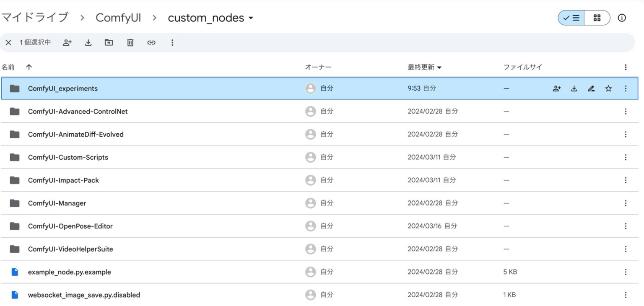Share the selected folder via toolbar share icon
Image resolution: width=644 pixels, height=306 pixels.
pos(67,42)
